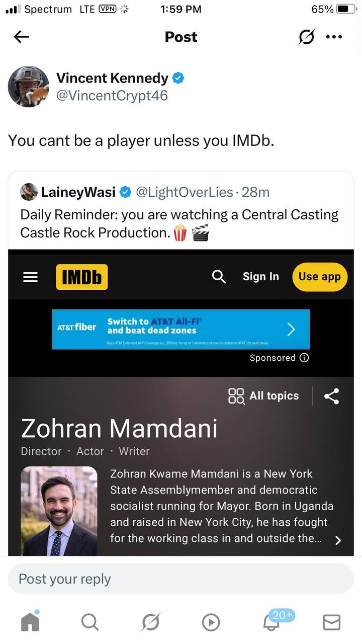
Task: Go to the Home tab
Action: (x=30, y=622)
